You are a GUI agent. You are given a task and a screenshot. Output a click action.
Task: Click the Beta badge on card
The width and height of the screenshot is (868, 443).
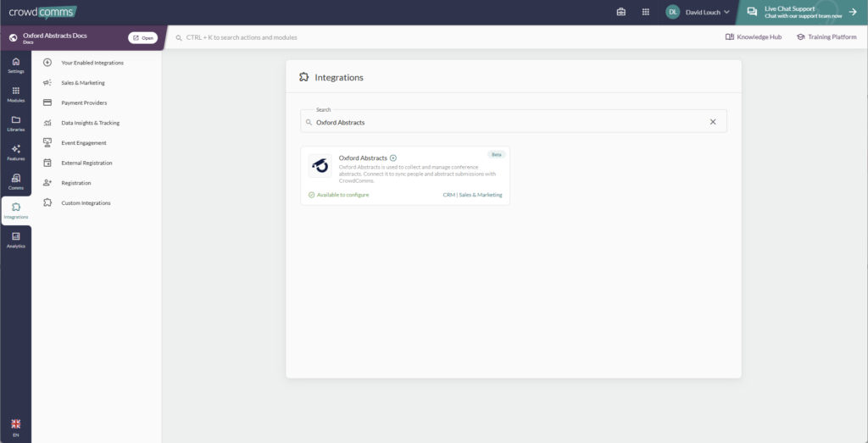(497, 155)
